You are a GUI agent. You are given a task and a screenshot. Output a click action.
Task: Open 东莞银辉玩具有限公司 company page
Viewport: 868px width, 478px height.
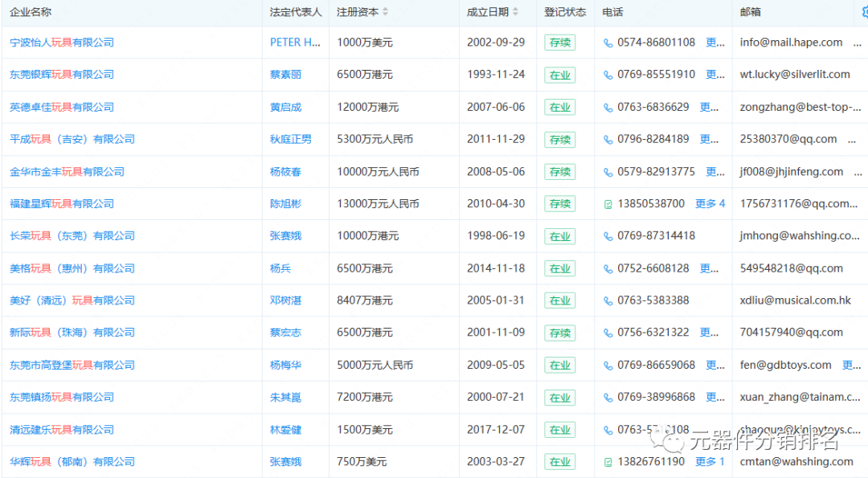62,75
